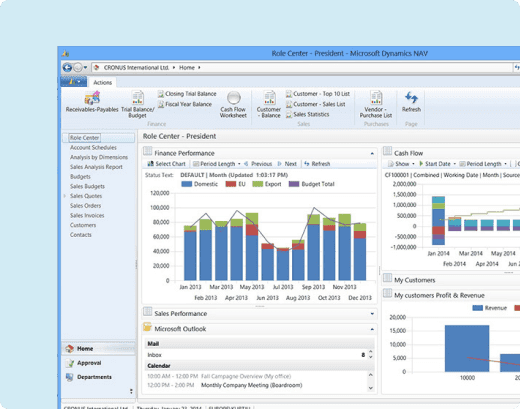The image size is (520, 409).
Task: Open Period Length dropdown in Finance Performance
Action: coord(217,164)
